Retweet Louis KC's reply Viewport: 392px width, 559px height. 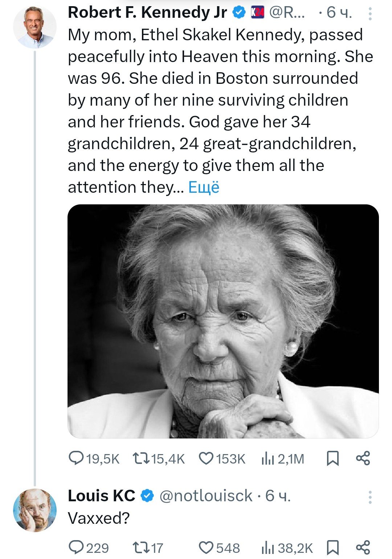click(141, 547)
